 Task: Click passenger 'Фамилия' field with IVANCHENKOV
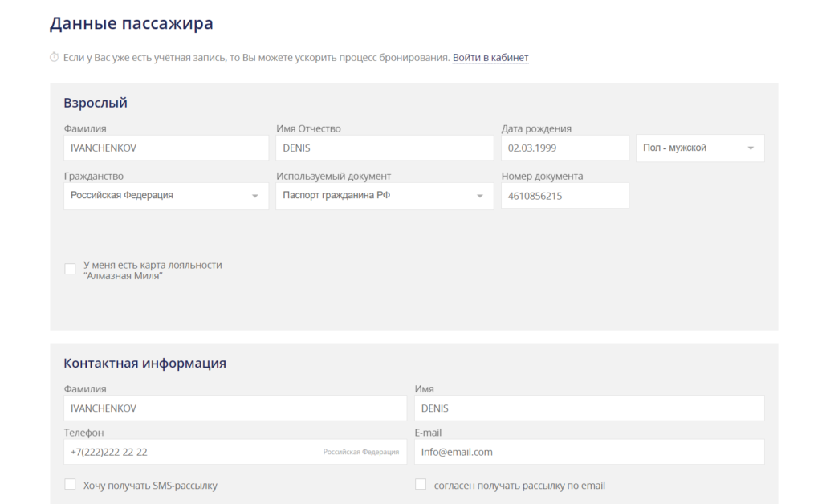click(165, 148)
